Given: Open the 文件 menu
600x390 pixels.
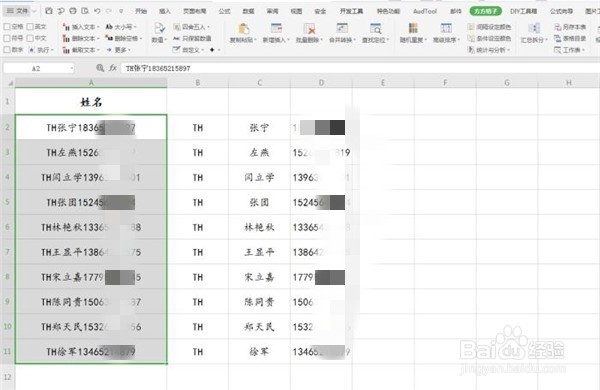Looking at the screenshot, I should coord(18,11).
